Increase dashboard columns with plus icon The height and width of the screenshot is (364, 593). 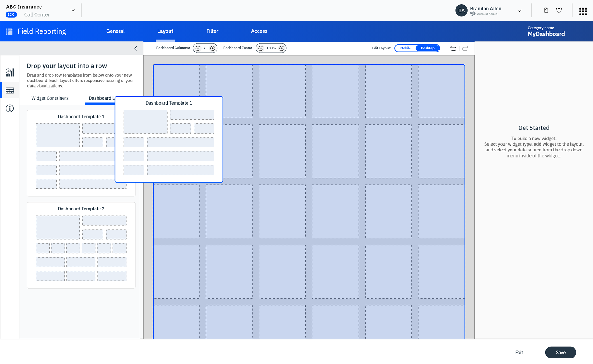(x=213, y=48)
